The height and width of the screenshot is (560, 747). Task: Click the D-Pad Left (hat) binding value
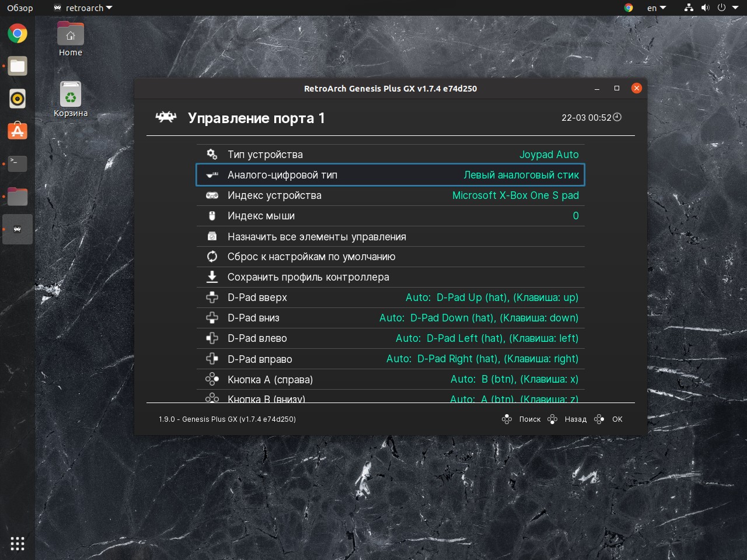click(x=487, y=338)
